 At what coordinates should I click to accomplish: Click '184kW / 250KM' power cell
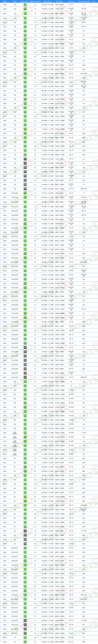(x=60, y=637)
